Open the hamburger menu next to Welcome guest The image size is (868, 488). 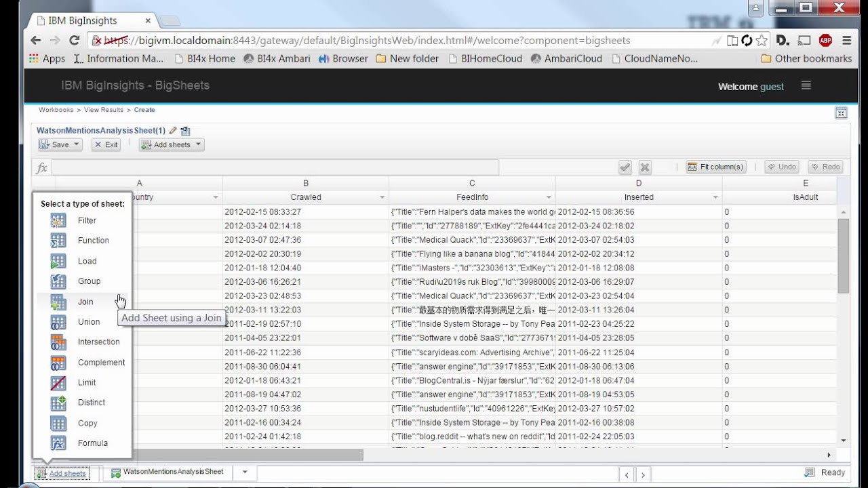pos(806,85)
